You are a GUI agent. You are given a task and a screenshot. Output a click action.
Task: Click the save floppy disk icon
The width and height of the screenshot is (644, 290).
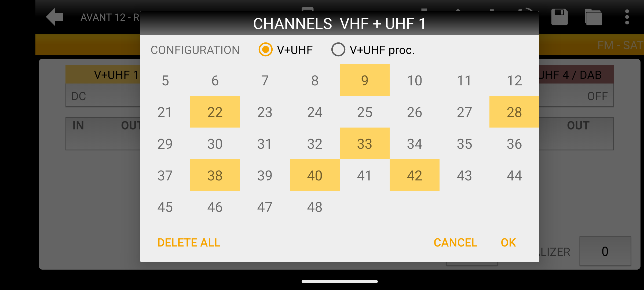(559, 17)
